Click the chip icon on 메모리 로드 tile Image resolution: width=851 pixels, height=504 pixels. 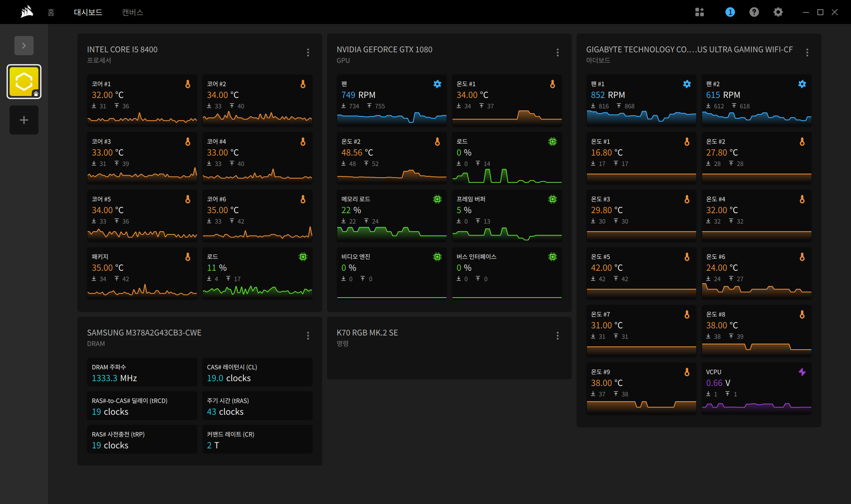437,199
